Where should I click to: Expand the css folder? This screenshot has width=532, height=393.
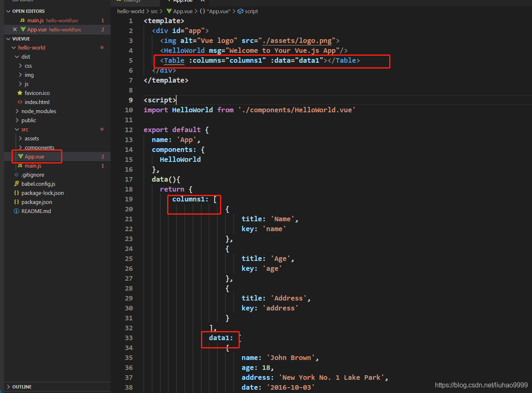(x=21, y=66)
